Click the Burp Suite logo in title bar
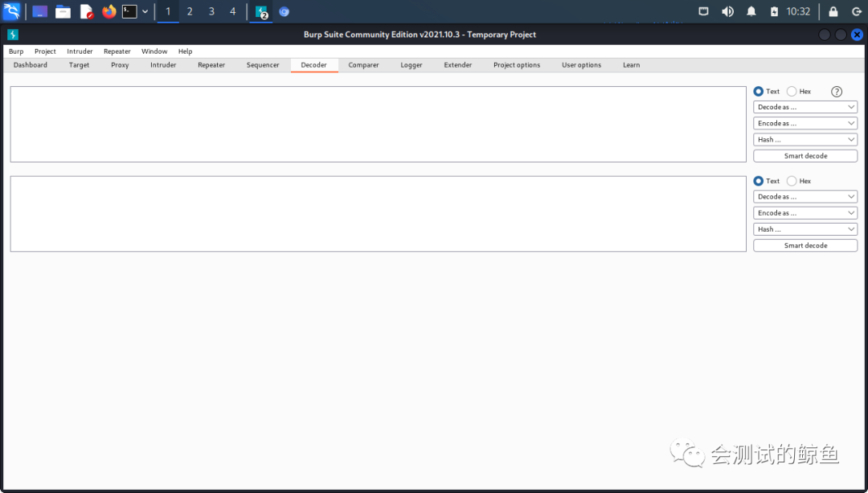 13,35
